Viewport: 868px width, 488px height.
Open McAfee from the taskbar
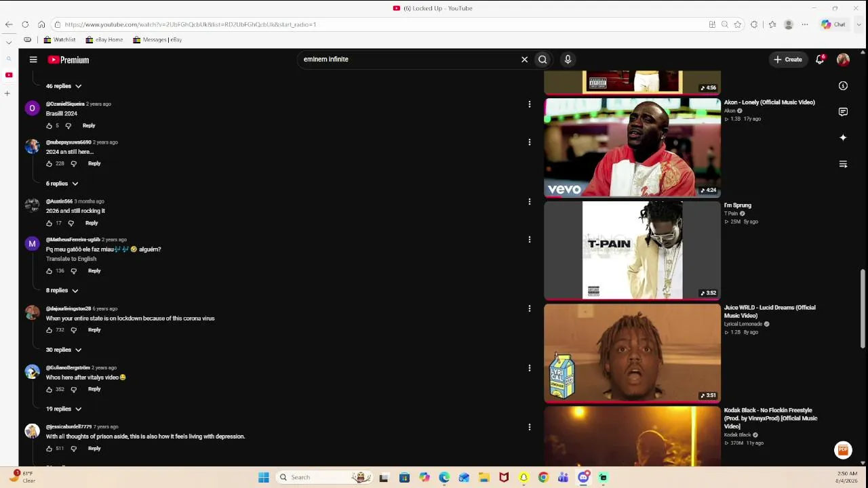coord(504,477)
